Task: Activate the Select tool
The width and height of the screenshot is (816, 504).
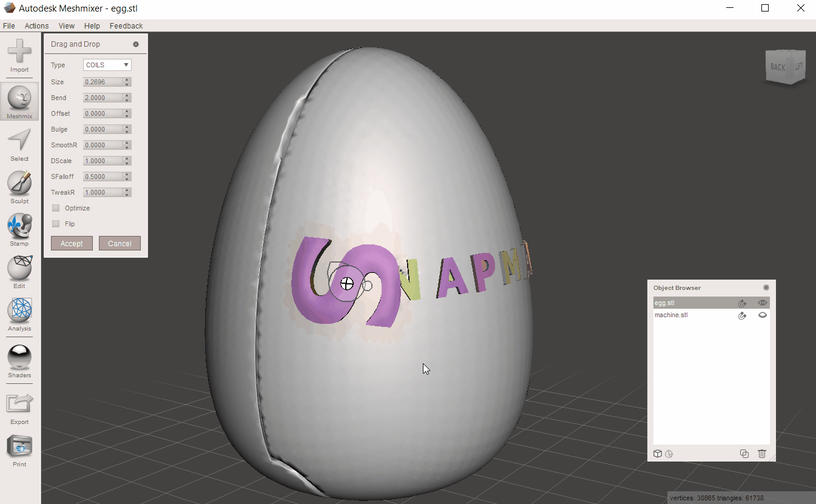Action: point(19,144)
